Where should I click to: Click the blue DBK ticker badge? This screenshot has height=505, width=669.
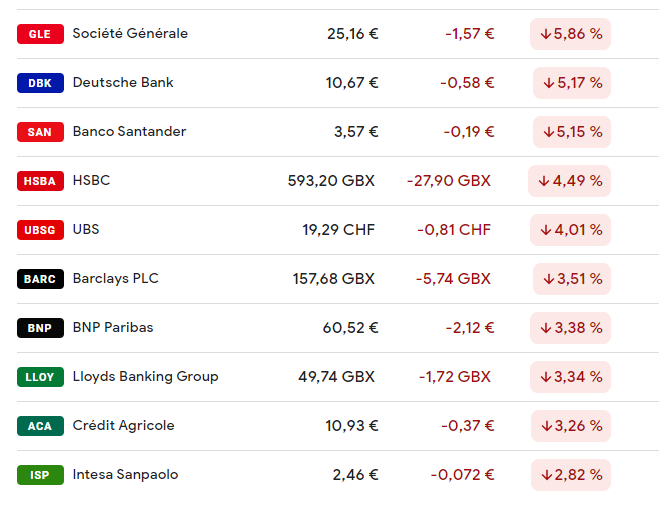pyautogui.click(x=40, y=83)
